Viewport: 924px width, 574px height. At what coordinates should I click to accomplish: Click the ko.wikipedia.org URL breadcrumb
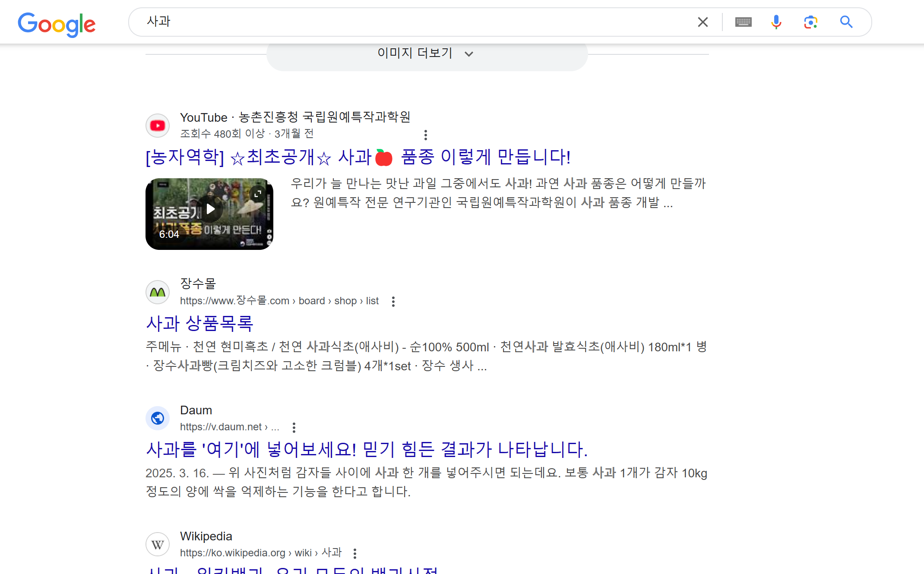coord(261,553)
